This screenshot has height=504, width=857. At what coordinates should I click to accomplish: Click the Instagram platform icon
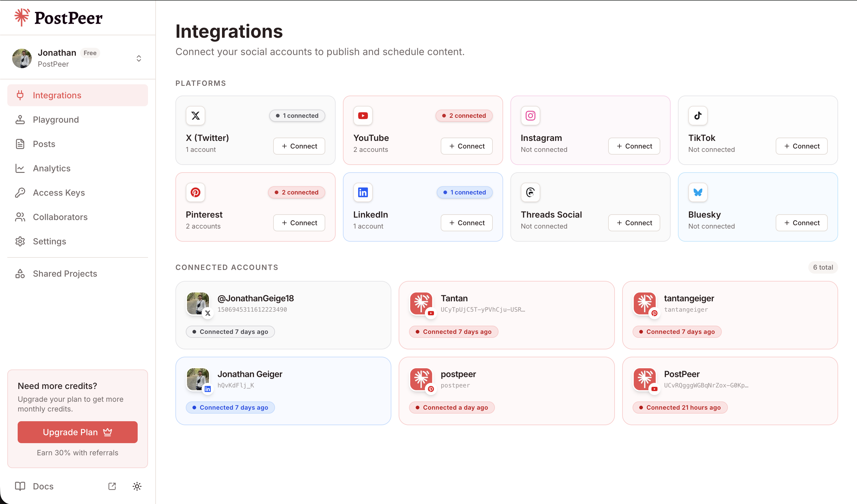click(530, 116)
